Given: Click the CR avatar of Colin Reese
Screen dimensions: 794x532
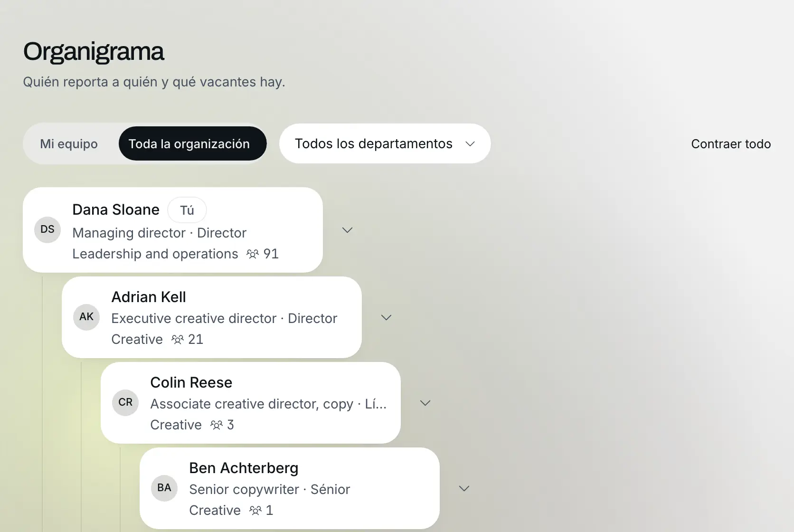Looking at the screenshot, I should point(125,402).
